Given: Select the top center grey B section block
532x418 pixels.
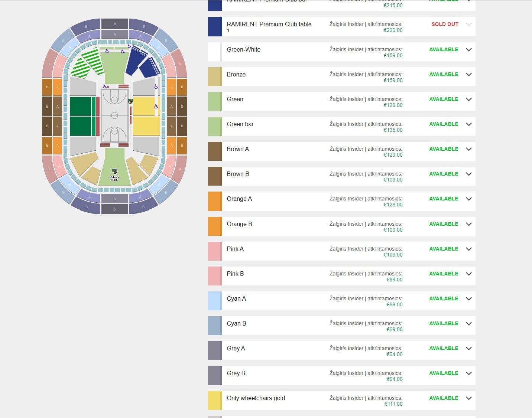Looking at the screenshot, I should (x=114, y=24).
